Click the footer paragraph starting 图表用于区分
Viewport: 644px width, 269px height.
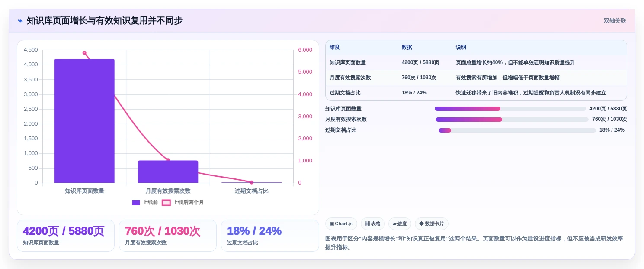474,243
